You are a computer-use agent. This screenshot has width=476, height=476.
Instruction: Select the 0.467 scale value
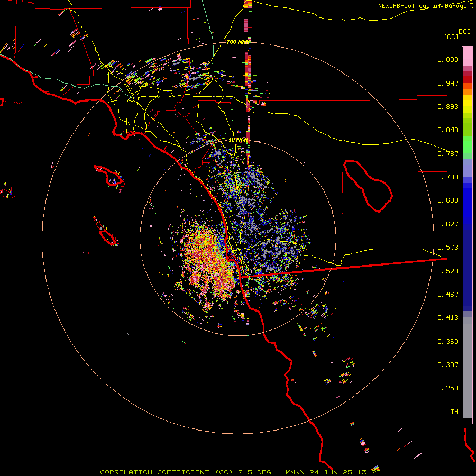448,295
